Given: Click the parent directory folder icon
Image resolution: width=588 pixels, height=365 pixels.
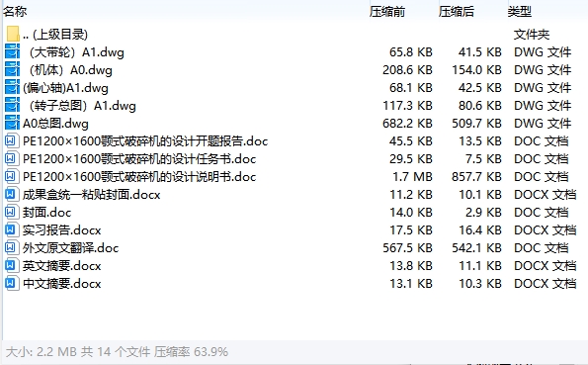Looking at the screenshot, I should pos(13,34).
